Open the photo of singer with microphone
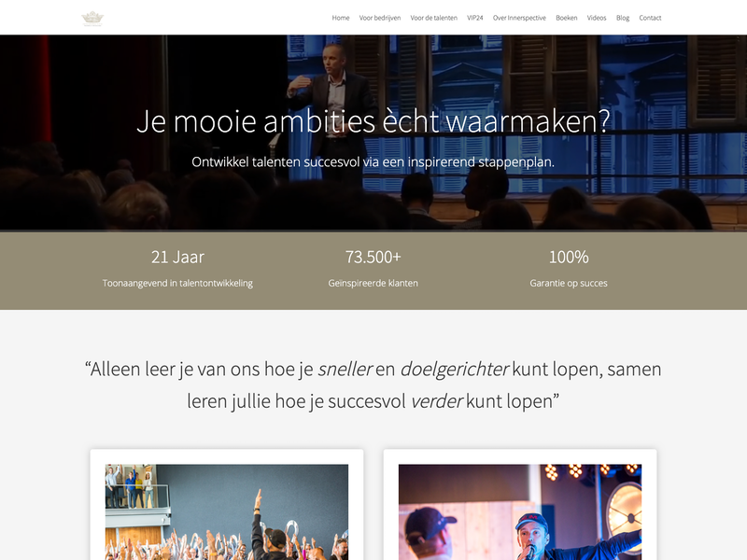The width and height of the screenshot is (747, 560). point(520,511)
